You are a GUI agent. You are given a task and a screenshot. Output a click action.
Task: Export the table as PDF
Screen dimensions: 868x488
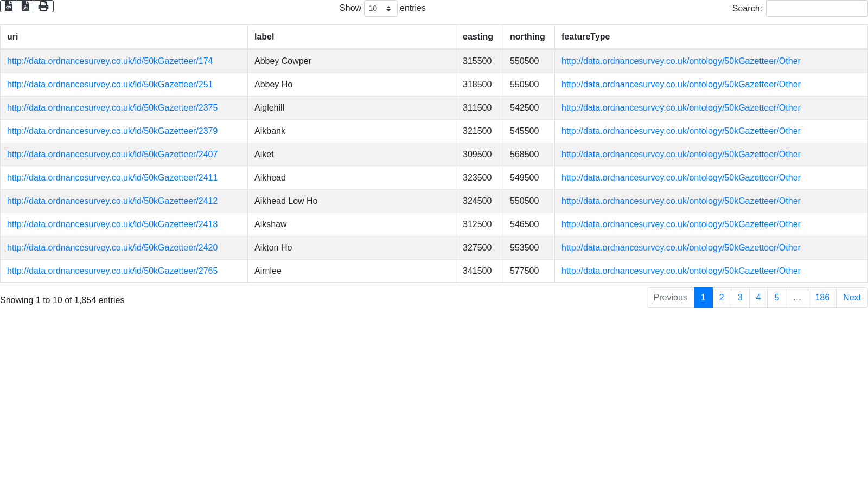[x=25, y=6]
